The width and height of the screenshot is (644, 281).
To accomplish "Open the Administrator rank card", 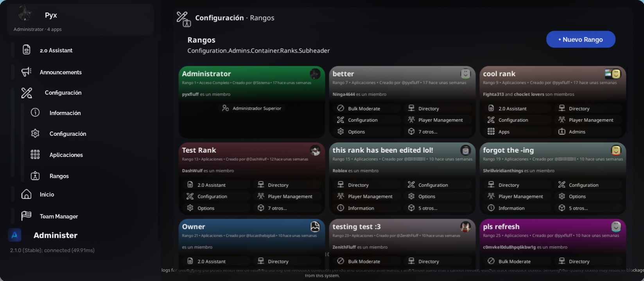I will coord(251,102).
